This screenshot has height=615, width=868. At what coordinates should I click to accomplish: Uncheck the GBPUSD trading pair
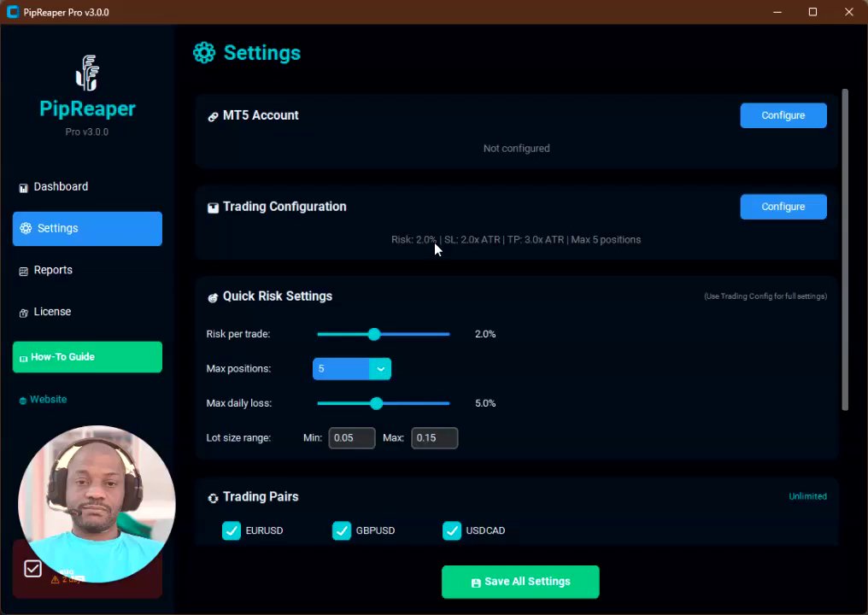(342, 530)
